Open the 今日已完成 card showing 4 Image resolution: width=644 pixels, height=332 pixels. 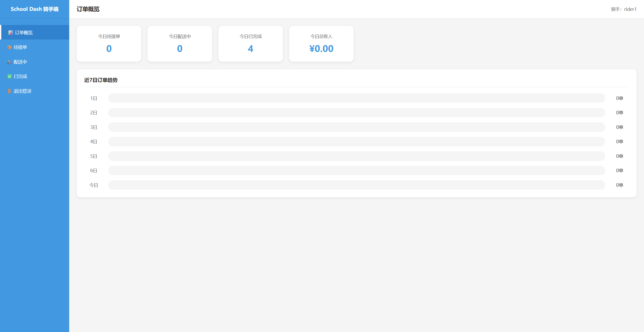250,44
